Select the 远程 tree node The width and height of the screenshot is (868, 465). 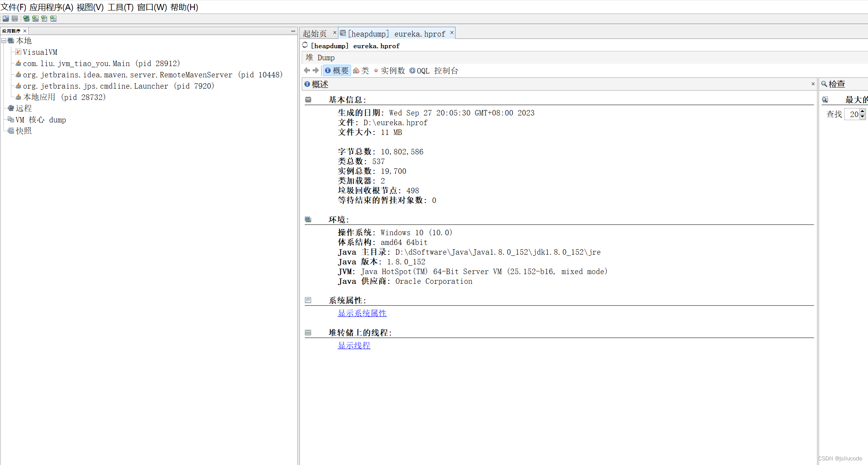pos(24,108)
